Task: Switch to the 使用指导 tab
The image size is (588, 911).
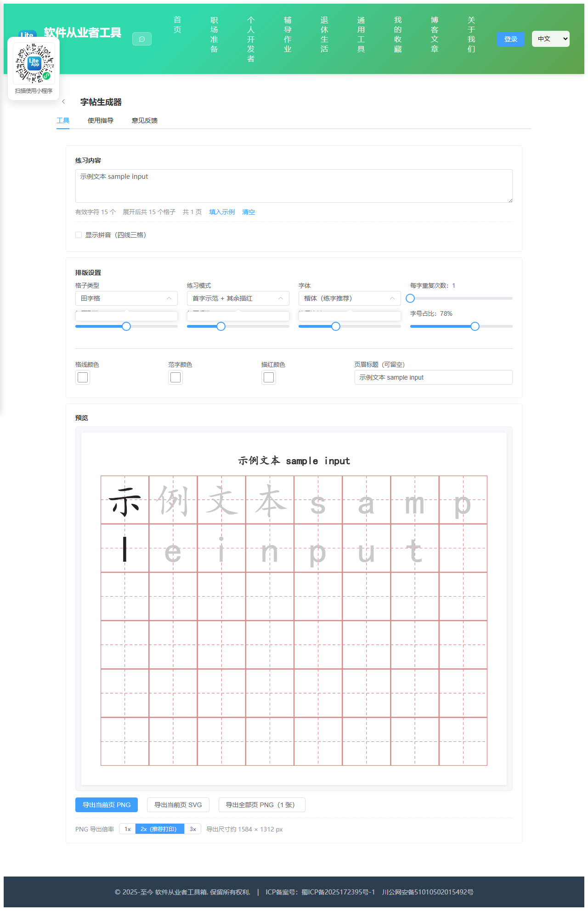Action: 101,120
